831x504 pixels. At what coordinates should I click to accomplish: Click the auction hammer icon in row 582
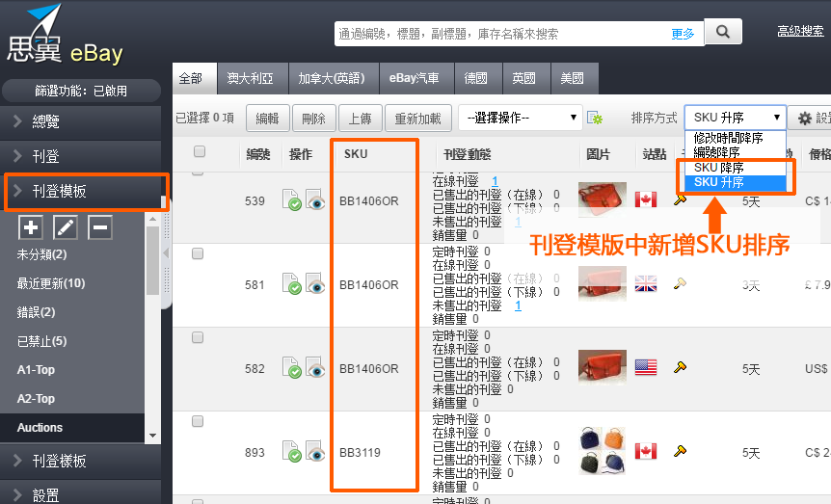(680, 367)
